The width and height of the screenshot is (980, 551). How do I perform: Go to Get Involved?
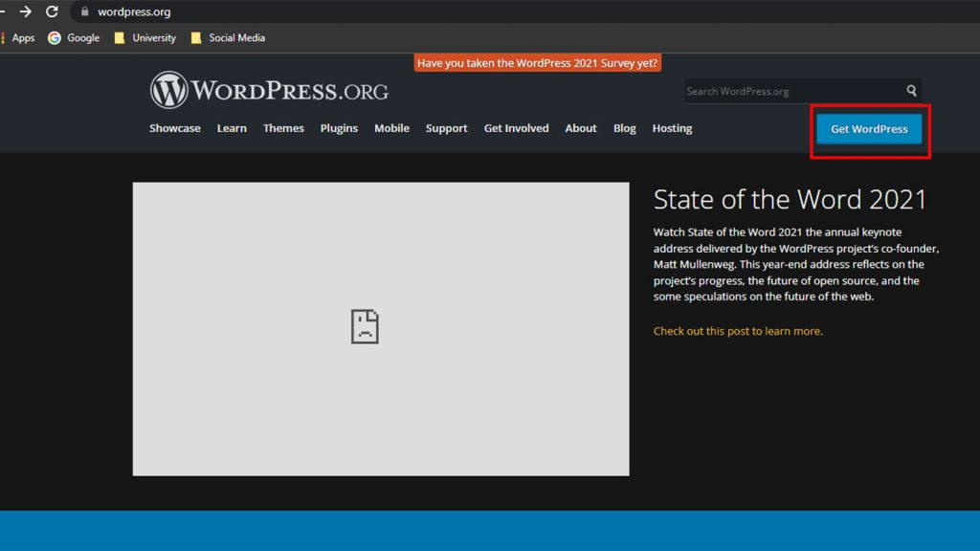(x=516, y=128)
